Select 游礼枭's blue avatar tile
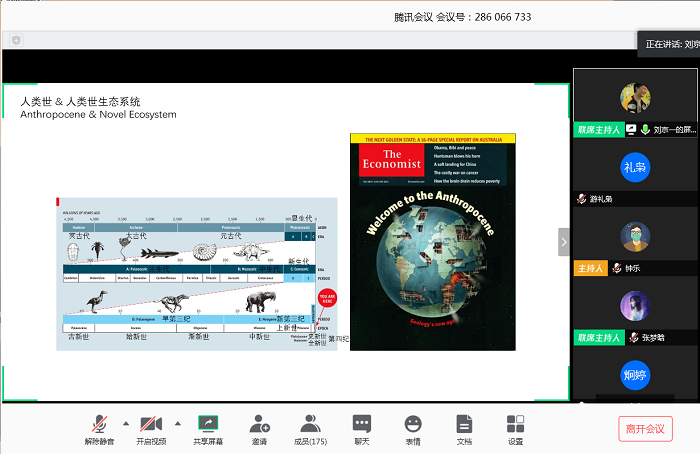 [635, 167]
